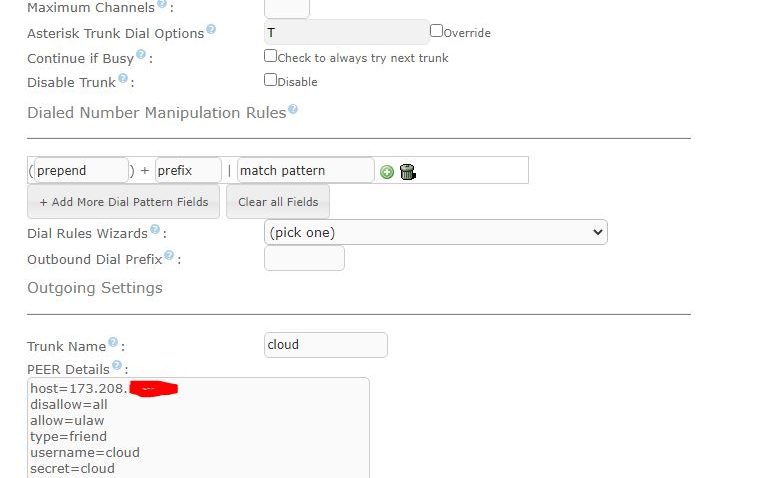This screenshot has width=762, height=478.
Task: Click the trash icon to delete dial pattern
Action: tap(407, 172)
